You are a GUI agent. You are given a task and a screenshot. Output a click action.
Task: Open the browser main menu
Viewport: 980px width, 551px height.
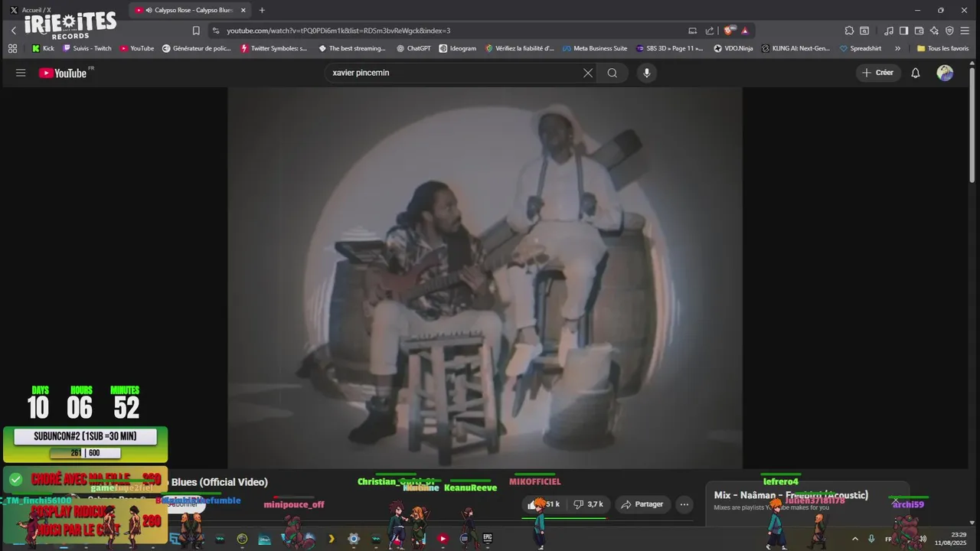pyautogui.click(x=965, y=31)
